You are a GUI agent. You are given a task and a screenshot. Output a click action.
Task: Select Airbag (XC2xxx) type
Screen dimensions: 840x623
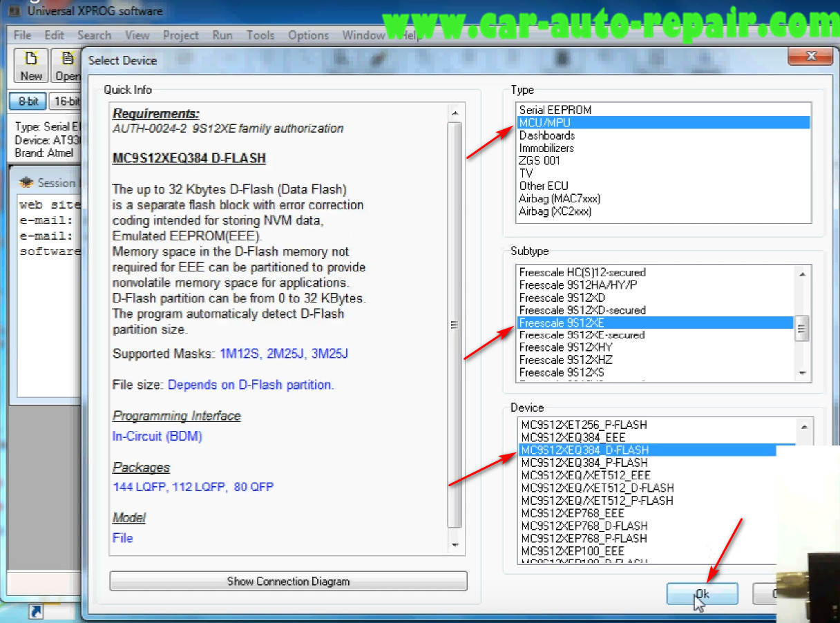(662, 211)
